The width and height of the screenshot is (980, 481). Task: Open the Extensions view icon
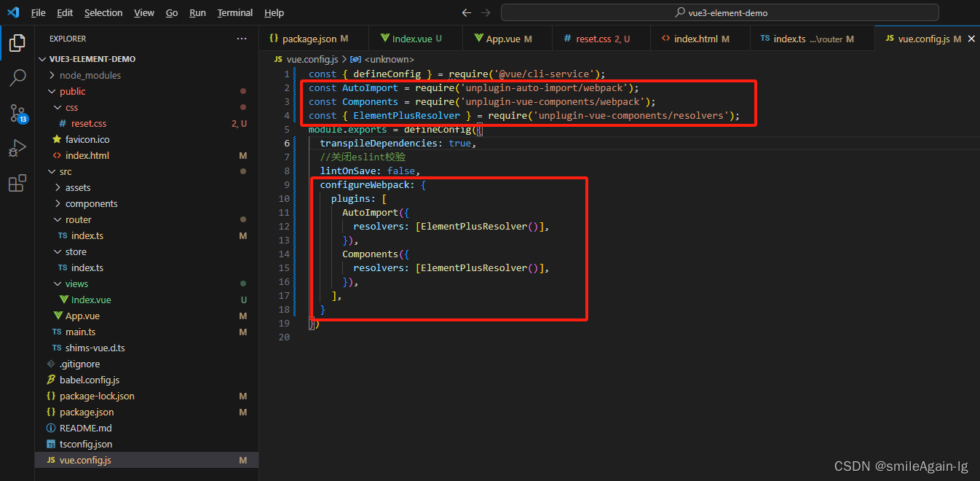point(17,184)
